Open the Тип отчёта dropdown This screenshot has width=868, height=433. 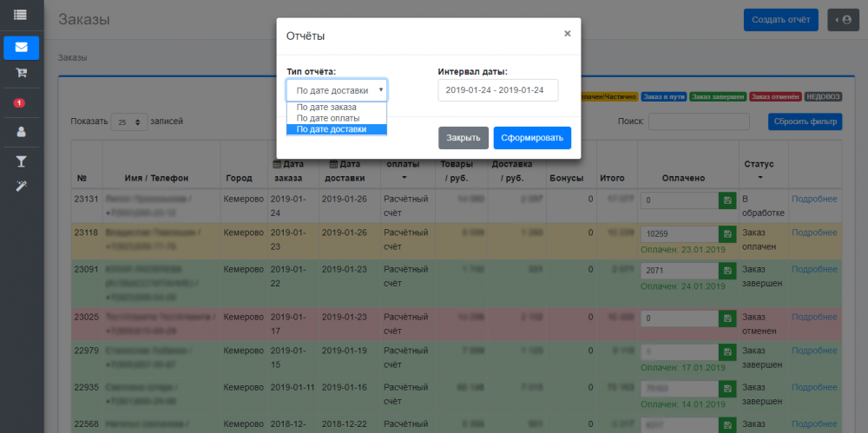coord(337,90)
